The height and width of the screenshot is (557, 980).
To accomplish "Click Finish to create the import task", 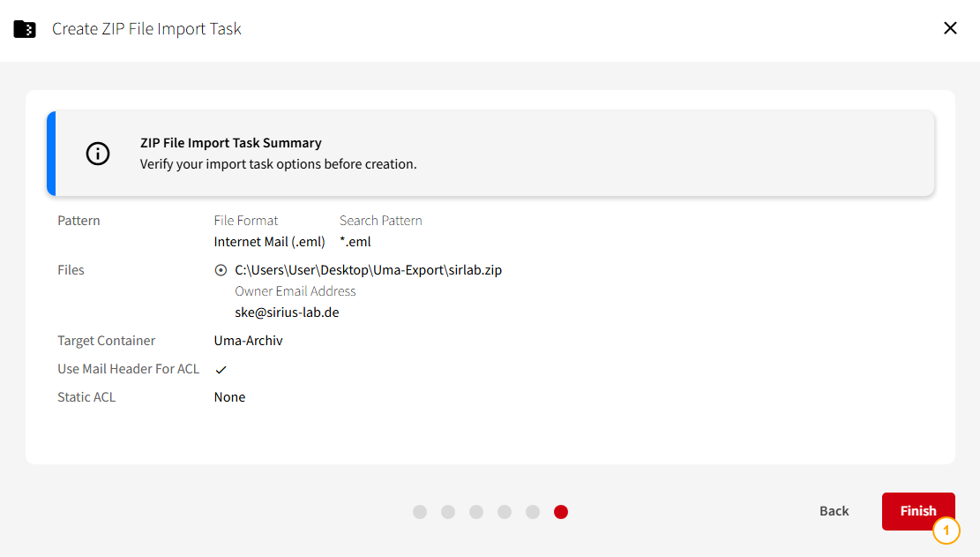I will point(918,511).
